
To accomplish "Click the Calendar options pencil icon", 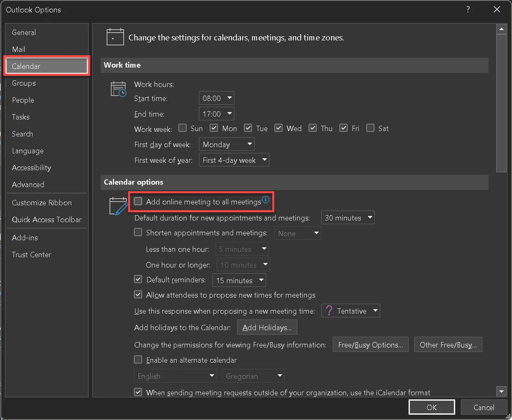I will 118,206.
